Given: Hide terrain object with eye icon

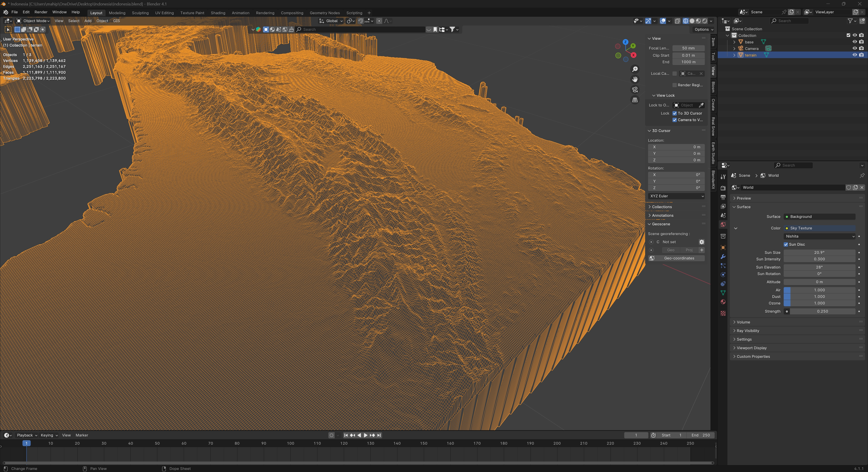Looking at the screenshot, I should [854, 55].
